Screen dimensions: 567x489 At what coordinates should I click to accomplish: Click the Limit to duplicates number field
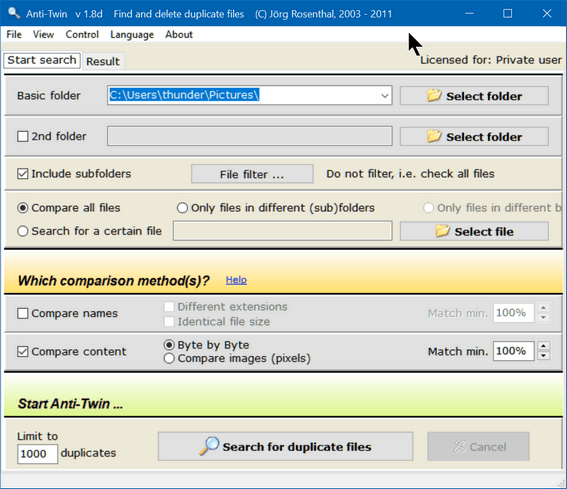coord(37,454)
